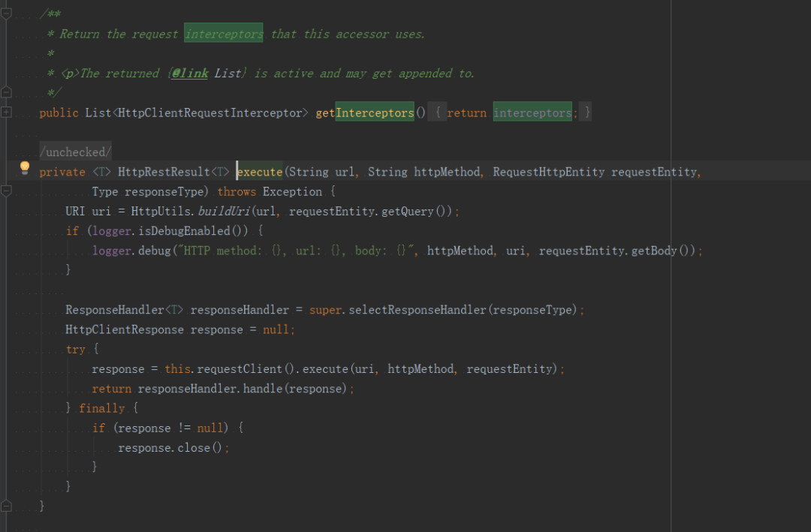Screen dimensions: 811x532
Task: Click the HttpClientRequestInterceptor type name
Action: click(x=209, y=113)
